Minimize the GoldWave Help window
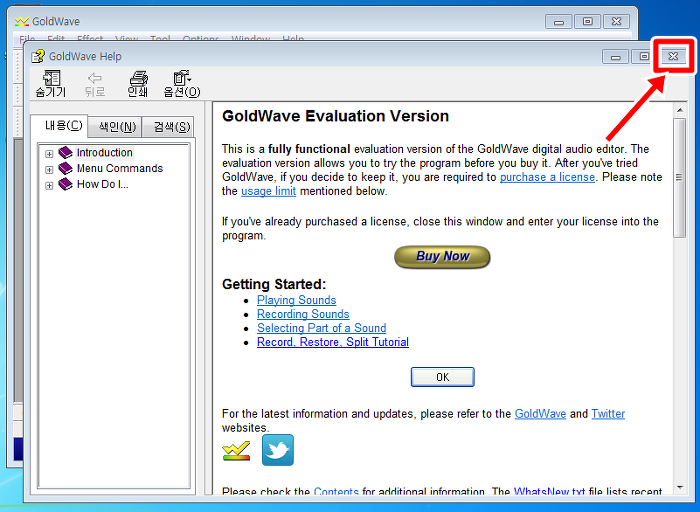Image resolution: width=700 pixels, height=512 pixels. (616, 56)
